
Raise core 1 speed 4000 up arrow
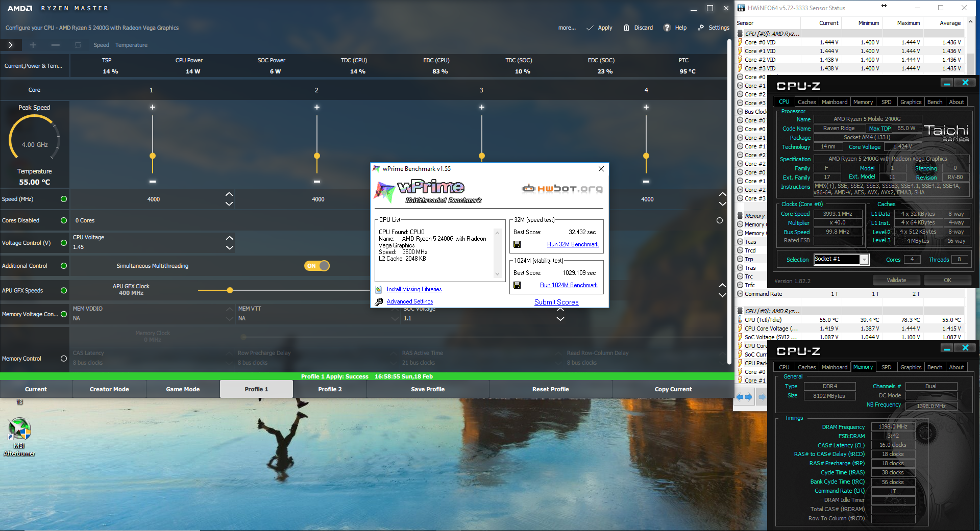click(x=229, y=194)
